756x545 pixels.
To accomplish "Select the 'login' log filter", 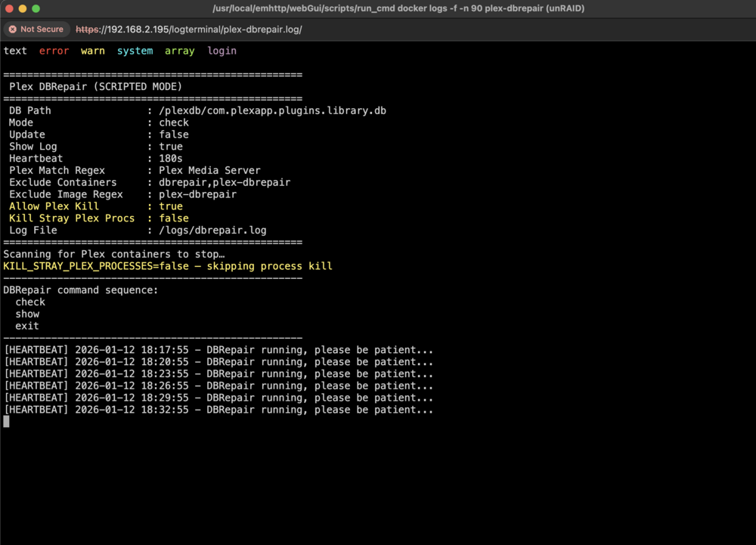I will (222, 51).
